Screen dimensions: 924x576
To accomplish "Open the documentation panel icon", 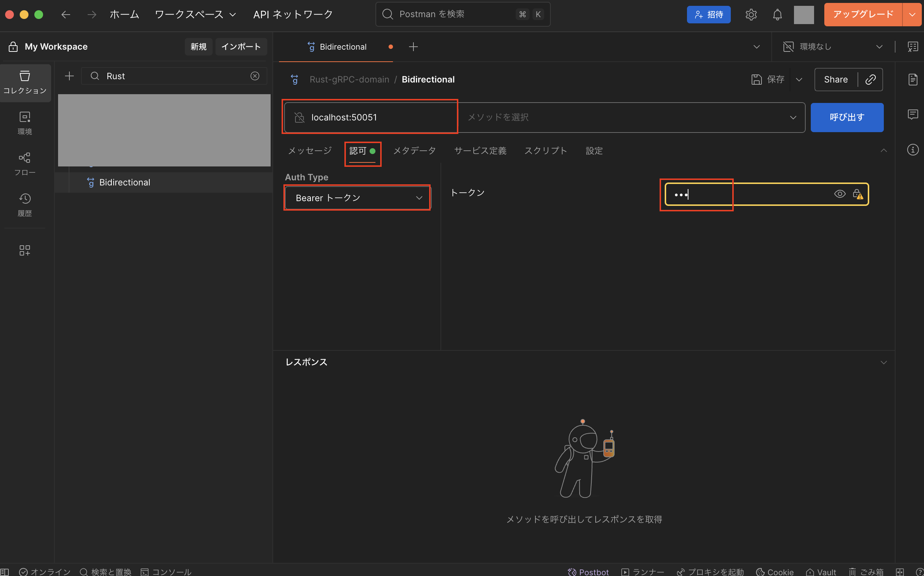I will (913, 79).
